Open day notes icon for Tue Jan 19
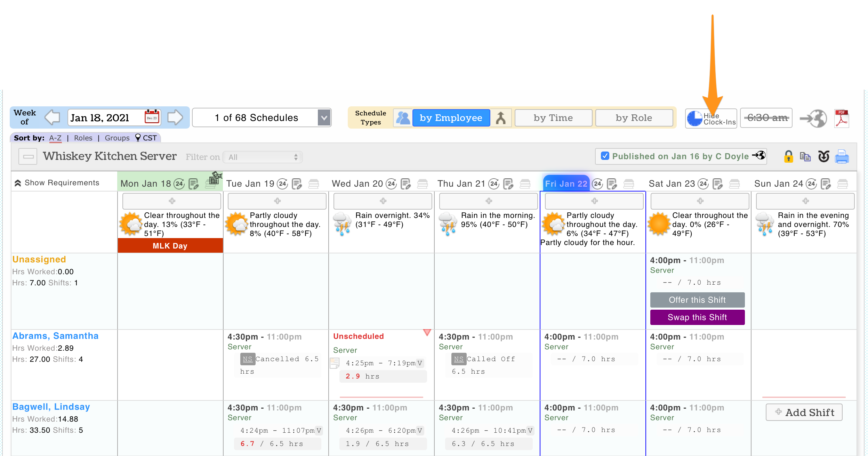 297,184
